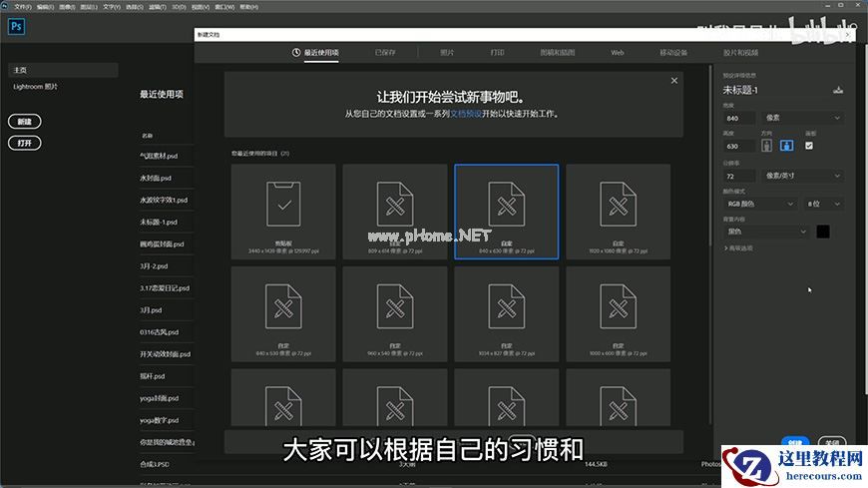Switch to the 图稿和插图 tab

click(558, 53)
